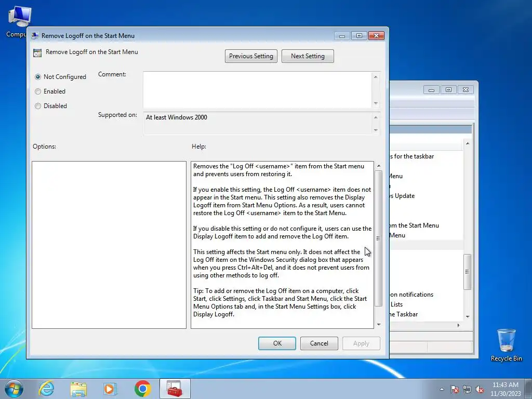The width and height of the screenshot is (532, 399).
Task: Click comment box scroll down arrow
Action: 376,103
